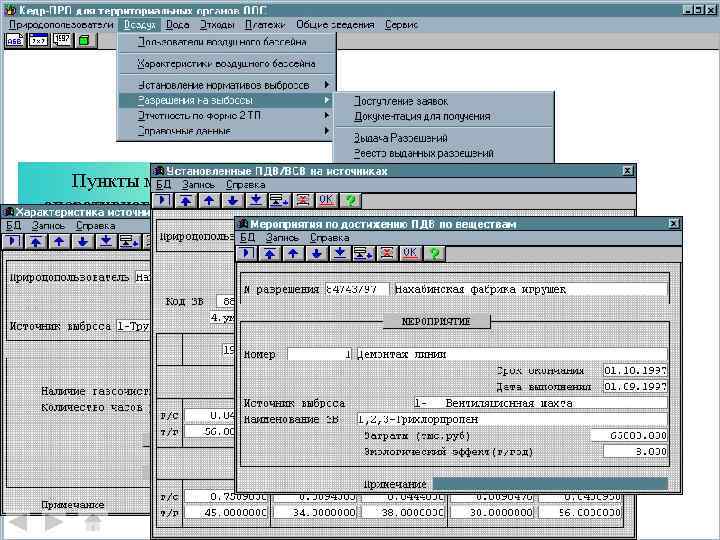The height and width of the screenshot is (540, 720).
Task: Open the 7x7 calculator toolbar icon
Action: click(x=39, y=40)
